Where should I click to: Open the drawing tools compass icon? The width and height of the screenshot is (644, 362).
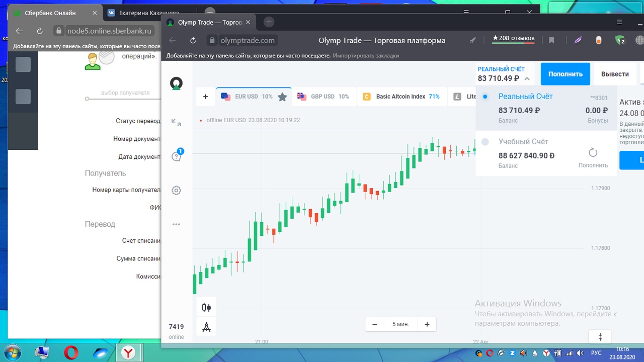206,327
